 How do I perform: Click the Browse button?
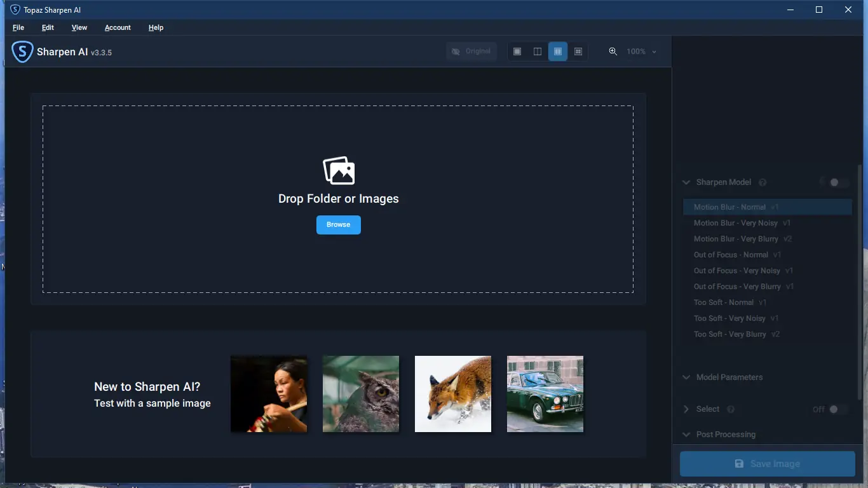coord(339,225)
